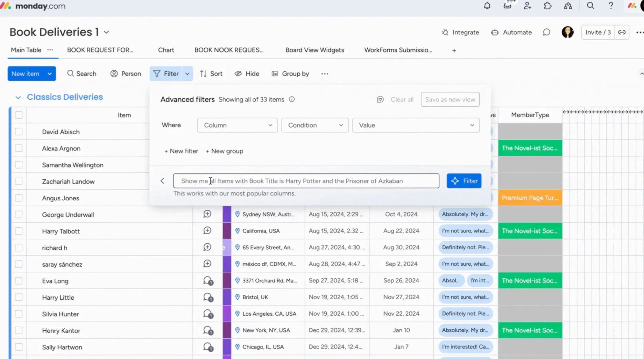Viewport: 644px width, 359px height.
Task: Check the Eva Long row
Action: 19,281
